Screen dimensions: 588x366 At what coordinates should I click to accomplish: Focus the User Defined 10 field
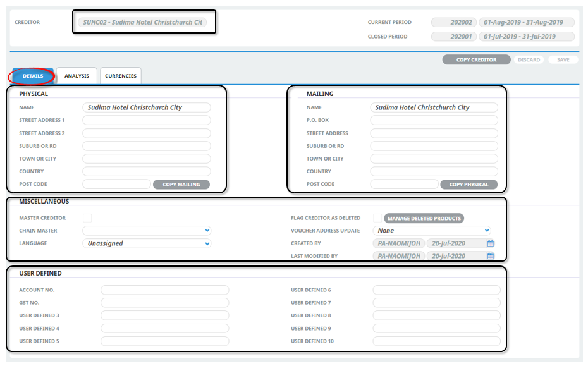436,341
